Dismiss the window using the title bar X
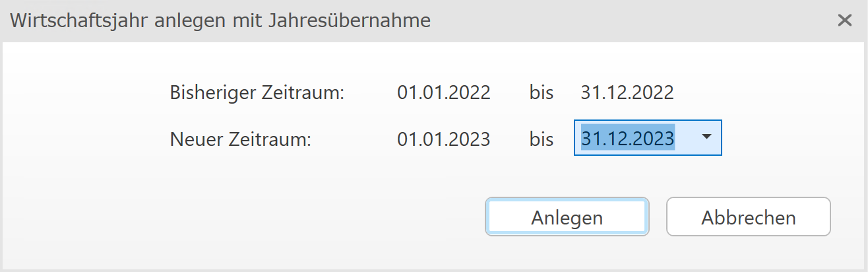The image size is (868, 272). tap(844, 20)
